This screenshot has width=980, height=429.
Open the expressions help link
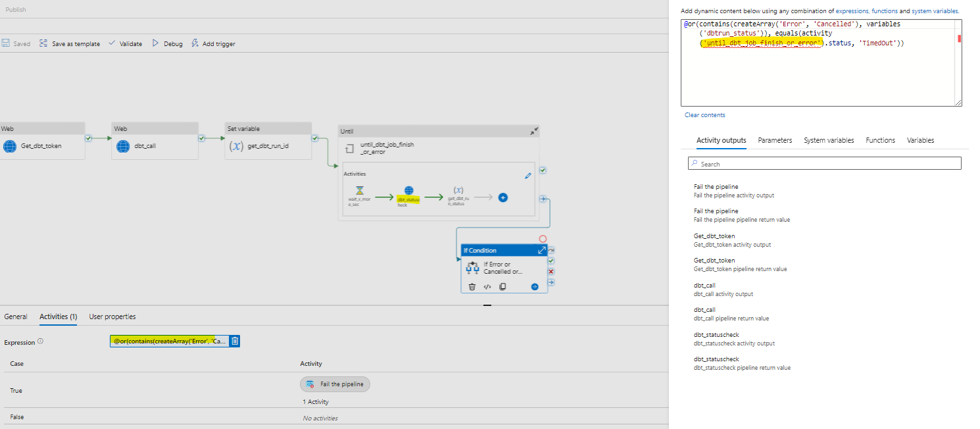pos(853,11)
